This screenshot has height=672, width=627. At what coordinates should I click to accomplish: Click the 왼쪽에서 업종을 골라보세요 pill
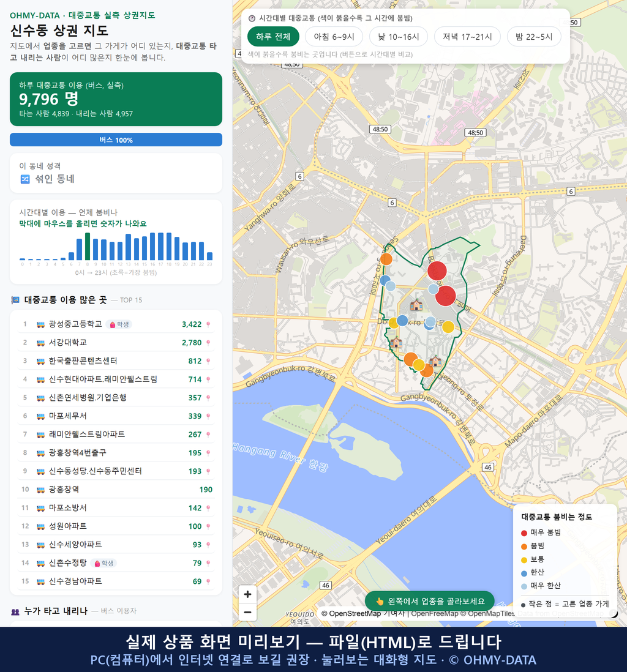[x=430, y=601]
